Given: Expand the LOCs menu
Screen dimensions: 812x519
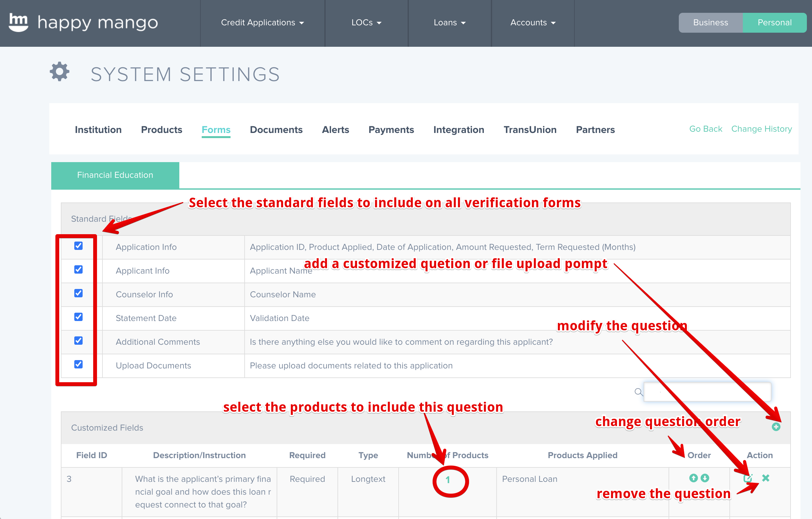Looking at the screenshot, I should (366, 23).
